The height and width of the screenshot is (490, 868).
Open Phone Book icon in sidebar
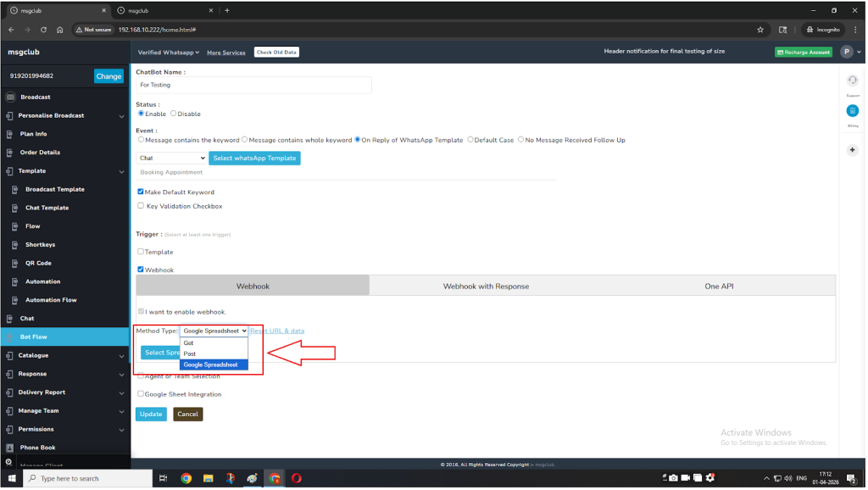(10, 448)
